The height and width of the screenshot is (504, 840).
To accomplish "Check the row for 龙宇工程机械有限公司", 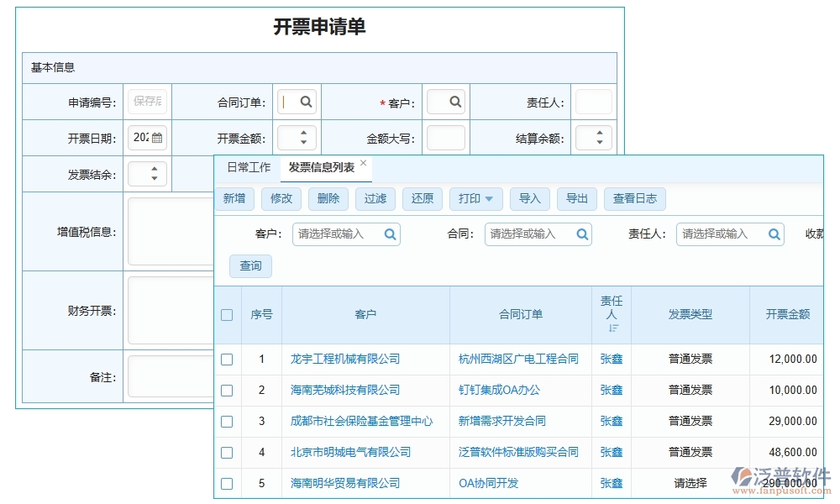I will 227,359.
